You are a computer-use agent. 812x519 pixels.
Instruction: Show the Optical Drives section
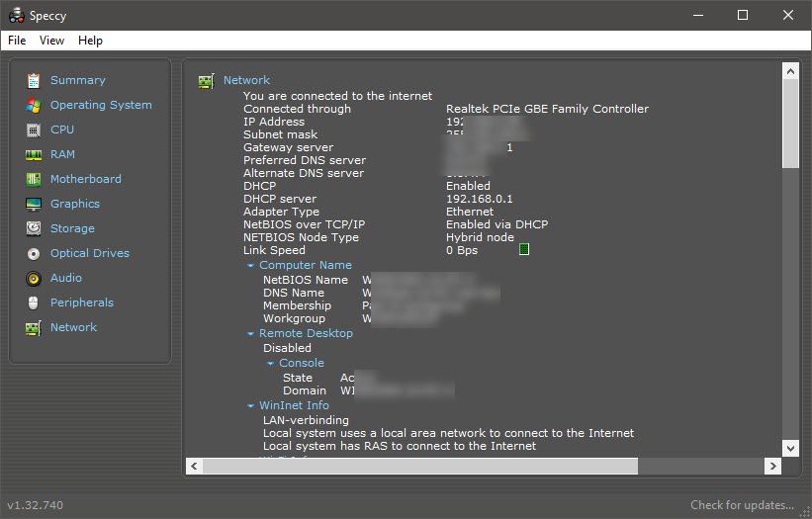[x=90, y=253]
